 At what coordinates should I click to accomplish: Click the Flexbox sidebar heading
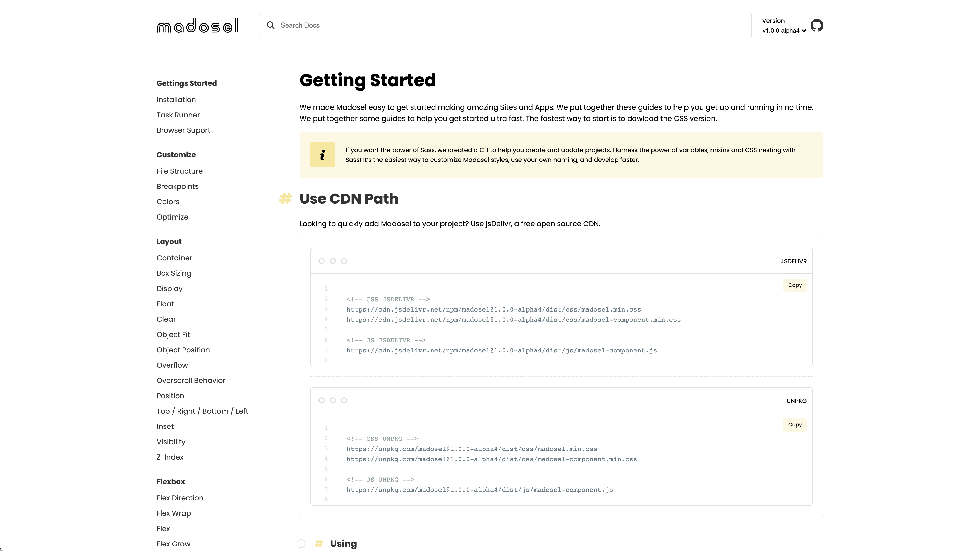tap(171, 481)
